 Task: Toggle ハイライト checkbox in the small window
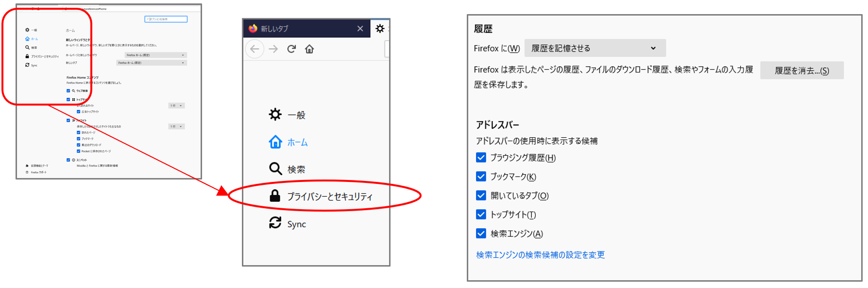click(68, 120)
